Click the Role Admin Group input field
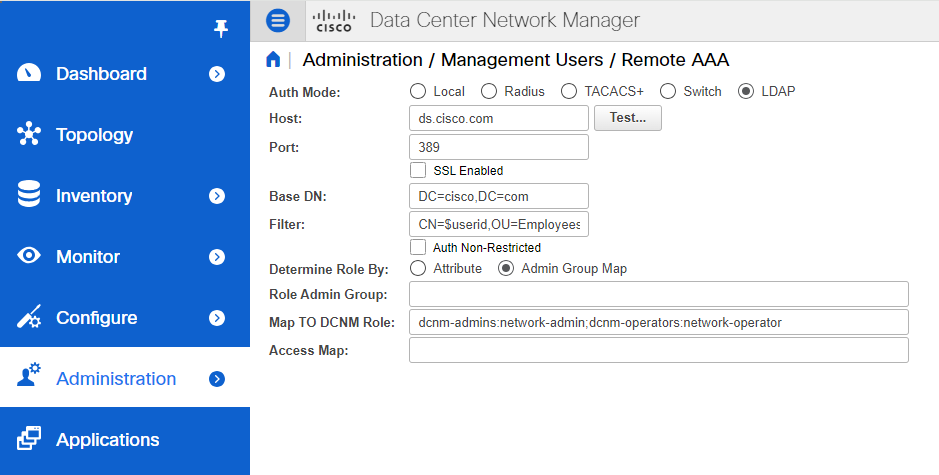Image resolution: width=939 pixels, height=475 pixels. [x=658, y=294]
